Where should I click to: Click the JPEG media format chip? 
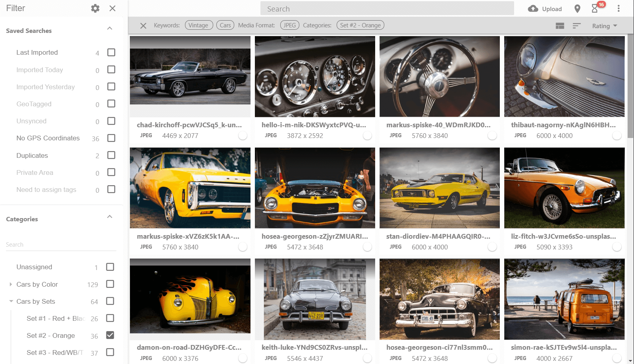point(289,25)
